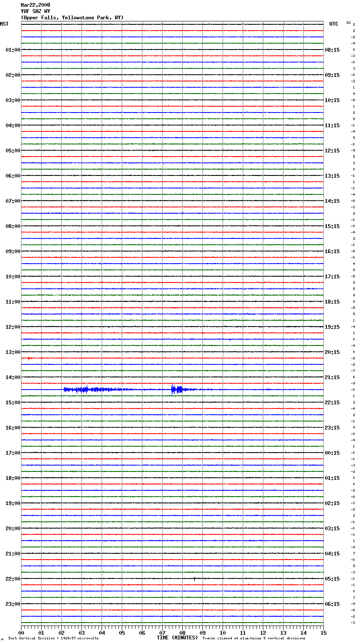Click the 01:00 MST time label

[x=13, y=50]
